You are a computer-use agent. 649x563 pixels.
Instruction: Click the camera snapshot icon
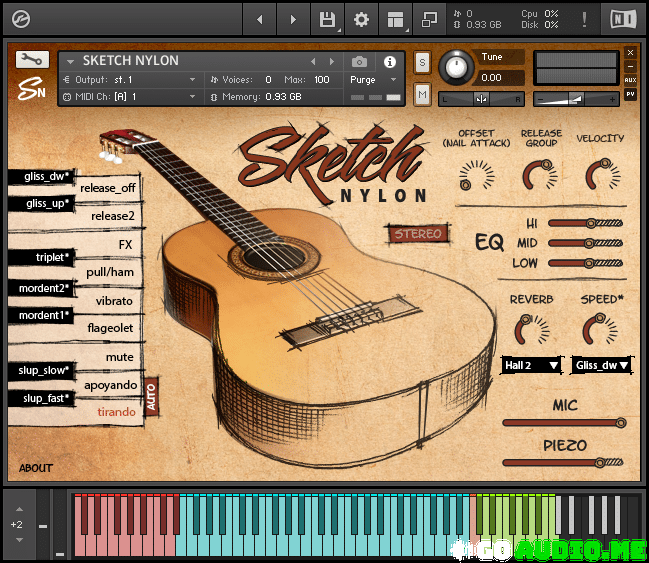(x=359, y=62)
